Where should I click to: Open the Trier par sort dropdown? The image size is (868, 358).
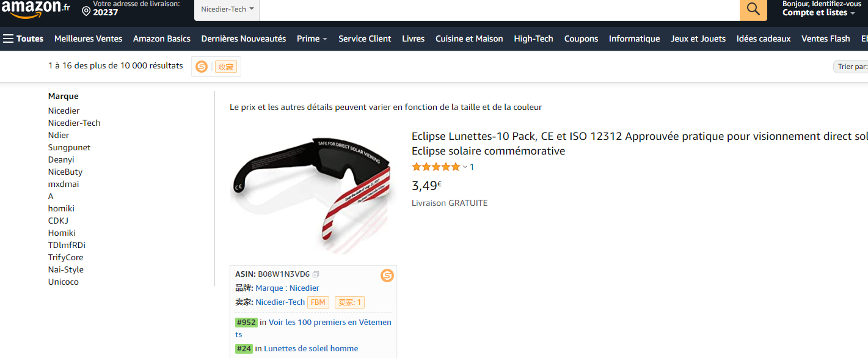pos(852,67)
